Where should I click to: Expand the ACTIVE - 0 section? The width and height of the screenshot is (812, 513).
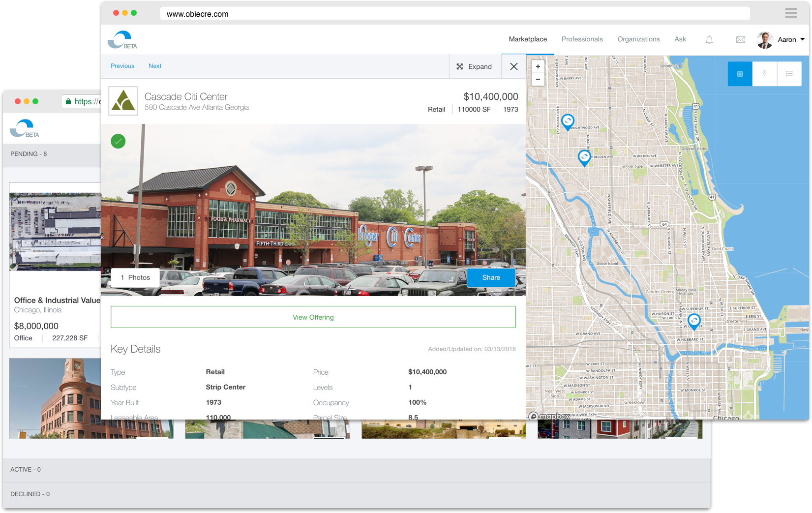pos(357,470)
